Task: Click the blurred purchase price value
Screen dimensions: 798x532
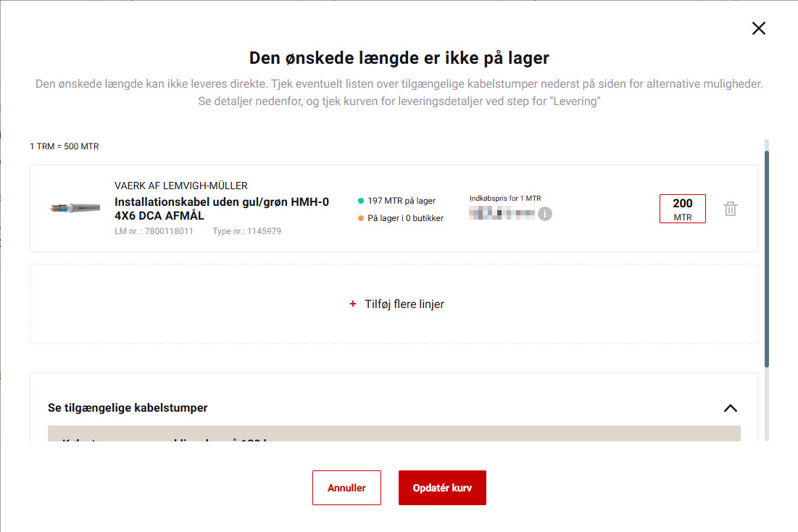Action: (x=502, y=214)
